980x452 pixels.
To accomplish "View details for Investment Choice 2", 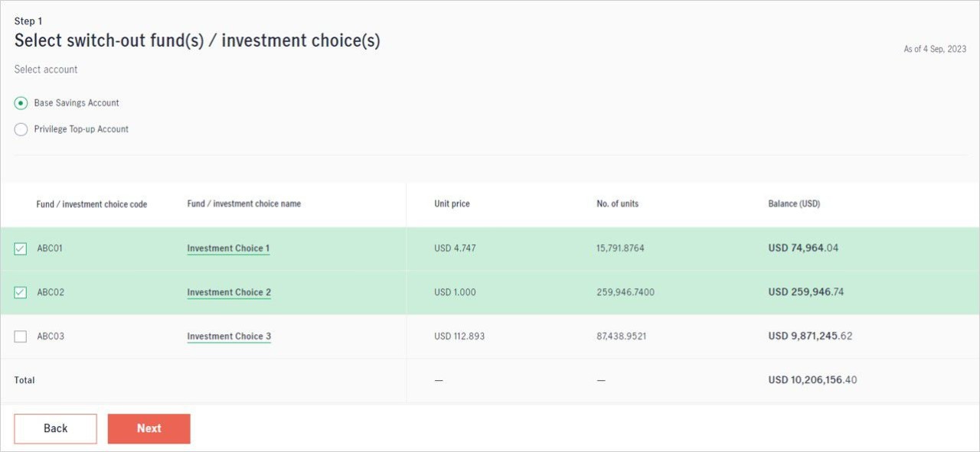I will point(229,292).
